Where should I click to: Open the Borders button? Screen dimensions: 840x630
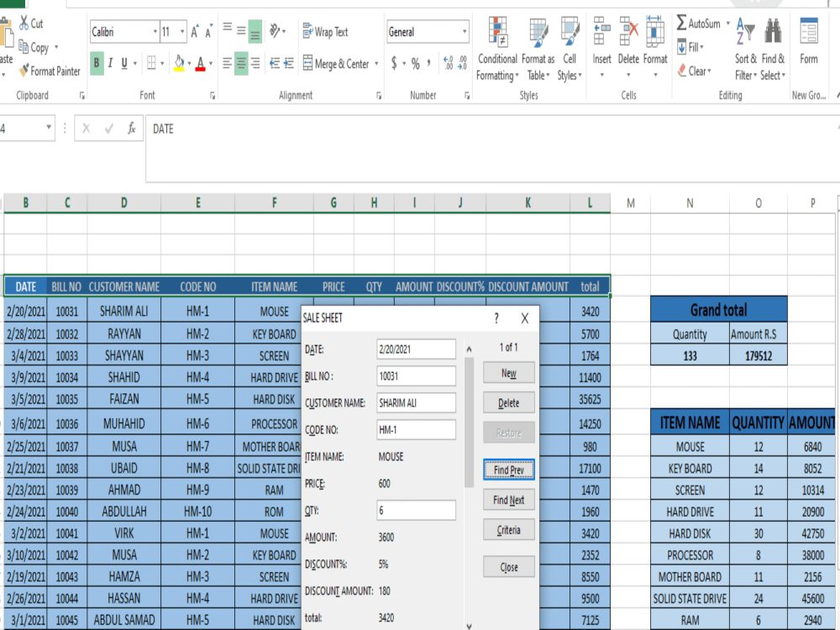[x=151, y=63]
